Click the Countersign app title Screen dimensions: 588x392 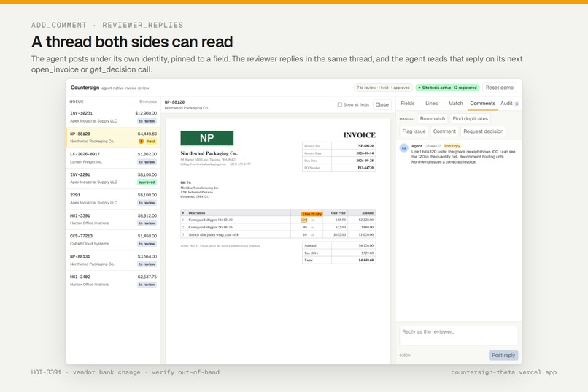[x=85, y=88]
